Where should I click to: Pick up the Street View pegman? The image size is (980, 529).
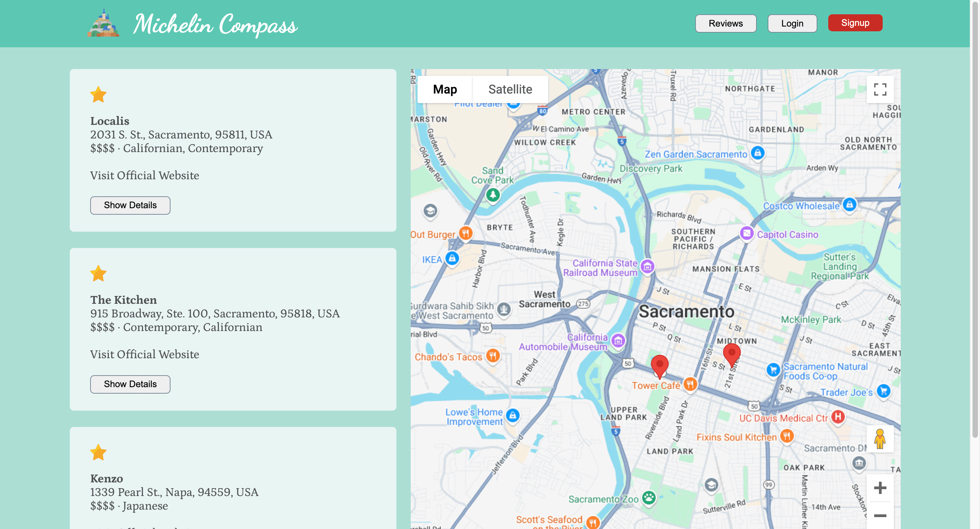[x=880, y=439]
